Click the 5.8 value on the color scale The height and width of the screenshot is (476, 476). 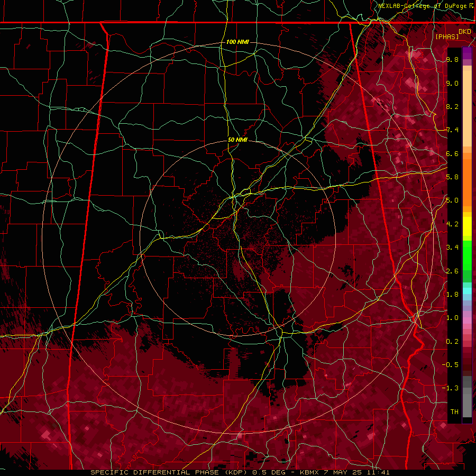tap(452, 177)
